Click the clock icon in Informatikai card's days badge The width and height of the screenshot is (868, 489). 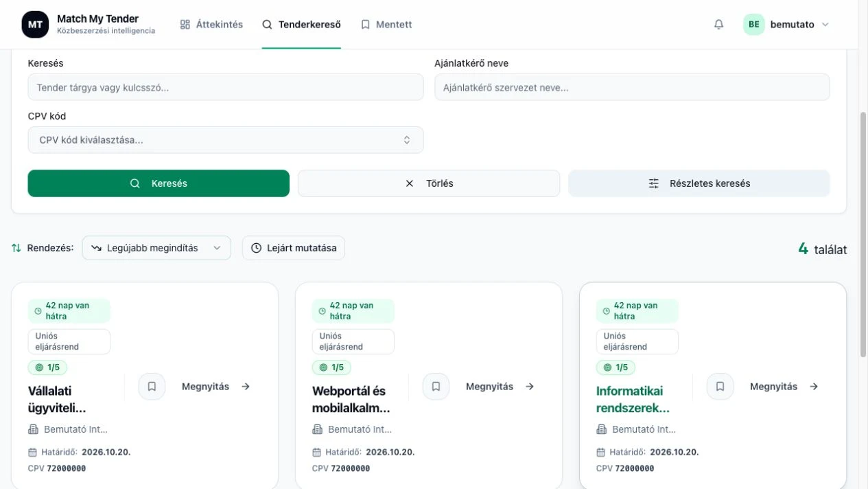(606, 311)
